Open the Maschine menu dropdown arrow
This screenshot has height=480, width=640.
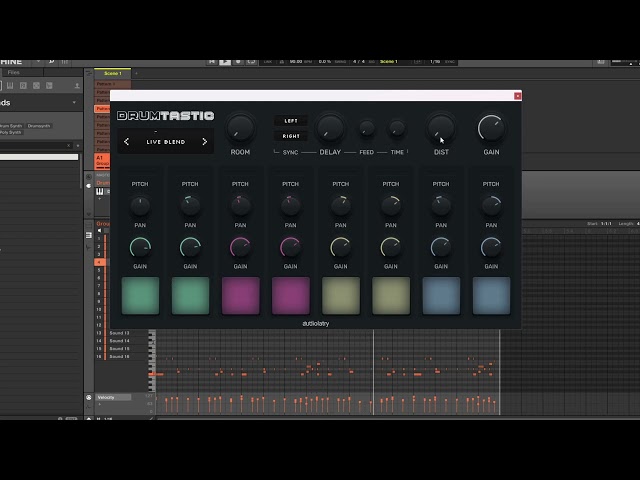point(38,62)
